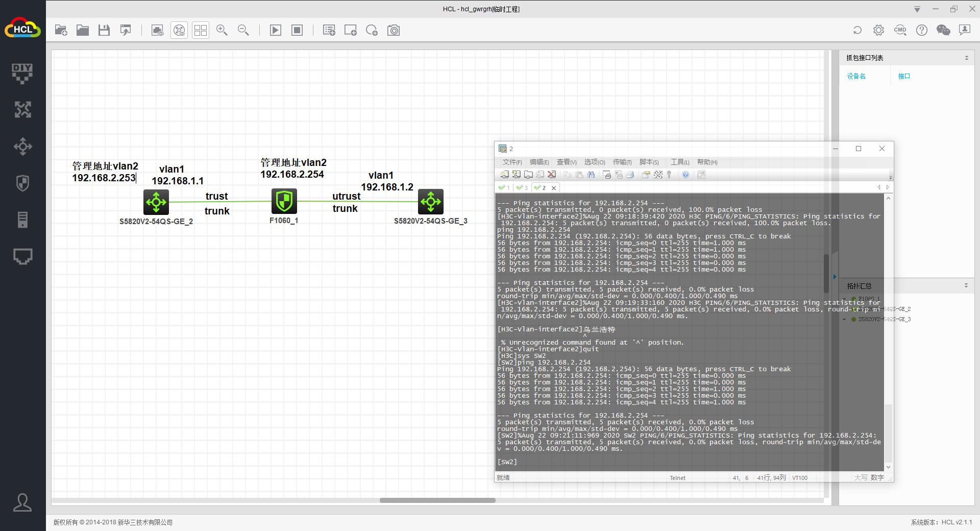980x531 pixels.
Task: Select the DIY device icon in left sidebar
Action: [x=22, y=73]
